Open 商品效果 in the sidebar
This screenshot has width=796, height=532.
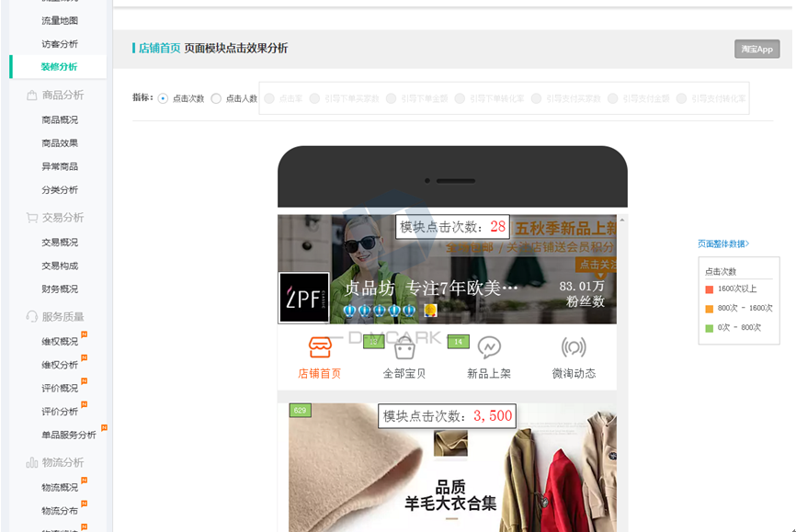tap(60, 143)
